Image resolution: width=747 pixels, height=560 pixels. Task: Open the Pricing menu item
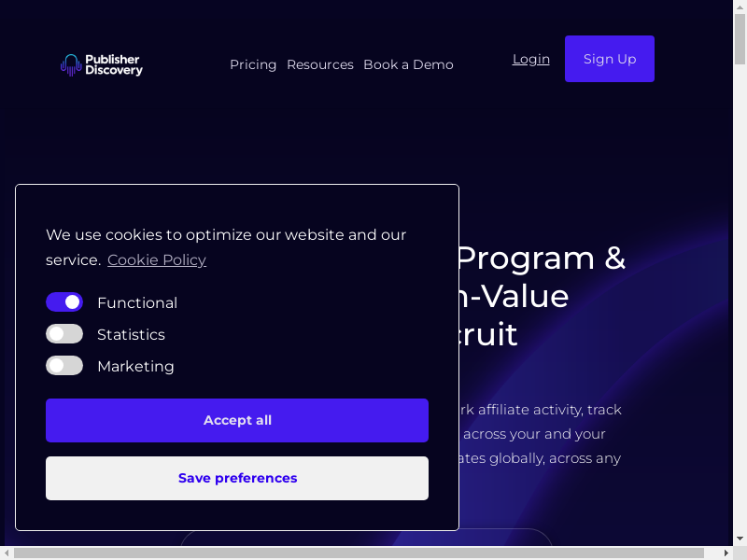(x=253, y=64)
